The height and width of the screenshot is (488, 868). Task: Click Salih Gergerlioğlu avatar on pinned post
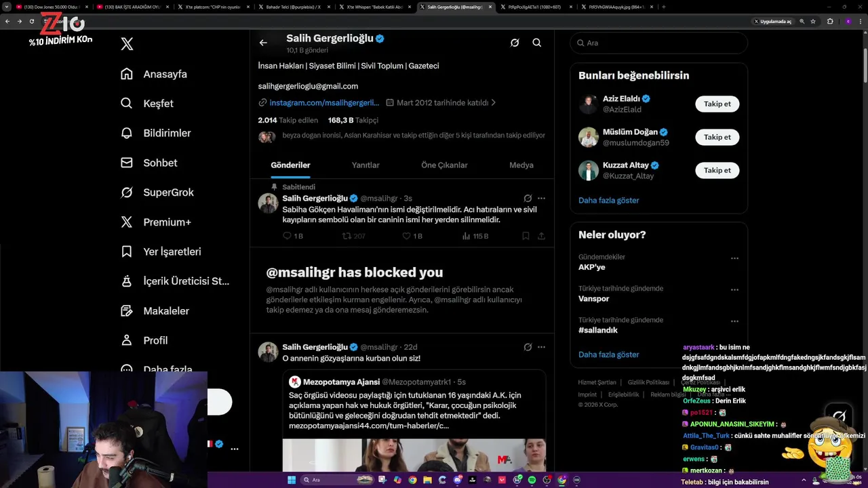pyautogui.click(x=268, y=203)
